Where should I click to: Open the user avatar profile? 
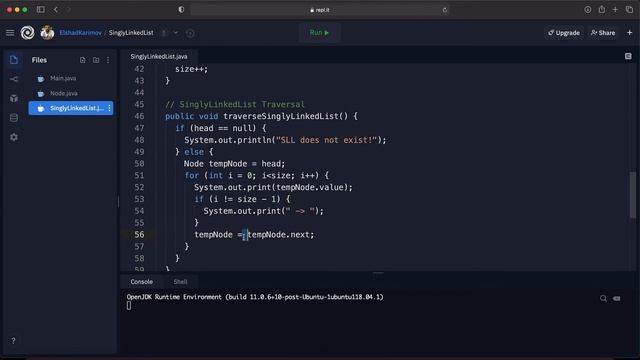coord(47,33)
